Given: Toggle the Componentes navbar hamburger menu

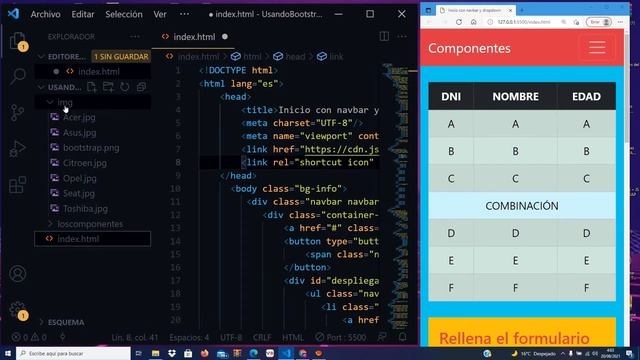Looking at the screenshot, I should [597, 48].
